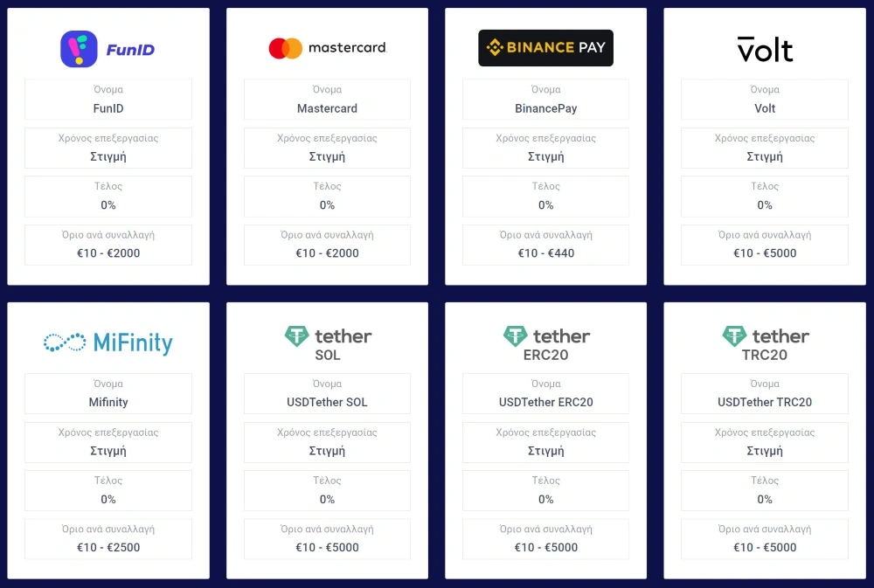Click the BinancePay name box

tap(545, 100)
